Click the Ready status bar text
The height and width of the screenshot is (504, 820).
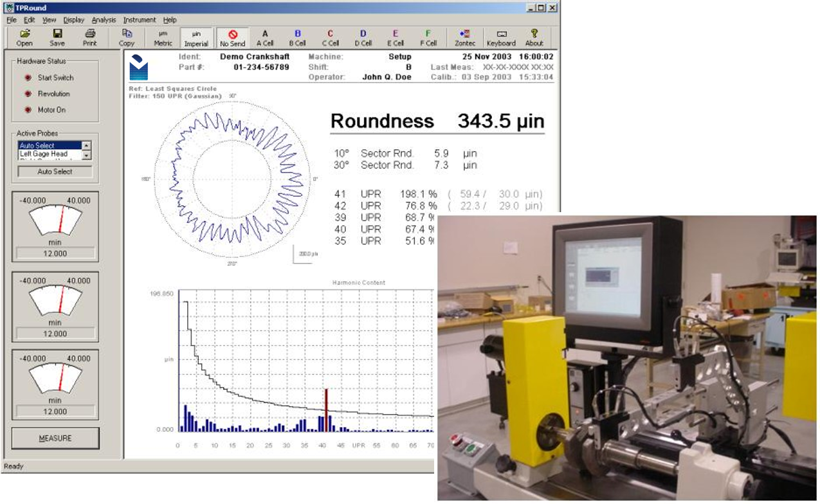click(x=14, y=466)
